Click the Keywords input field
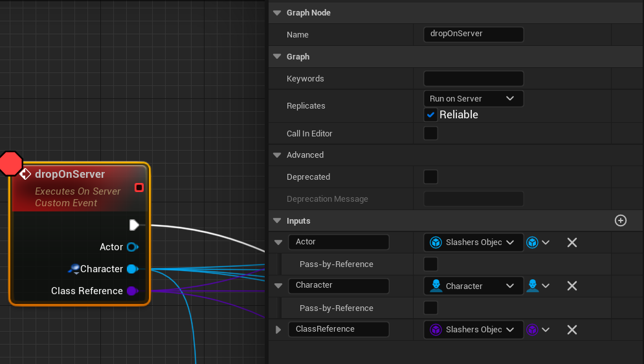644x364 pixels. (474, 78)
